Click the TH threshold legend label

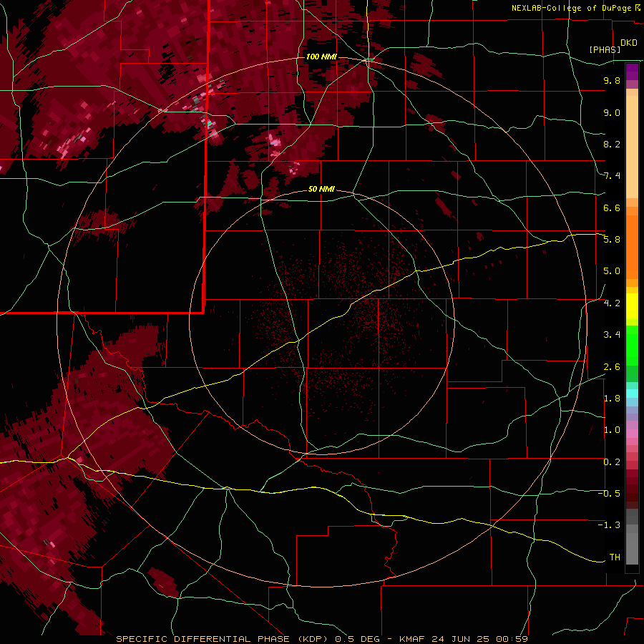click(x=615, y=557)
